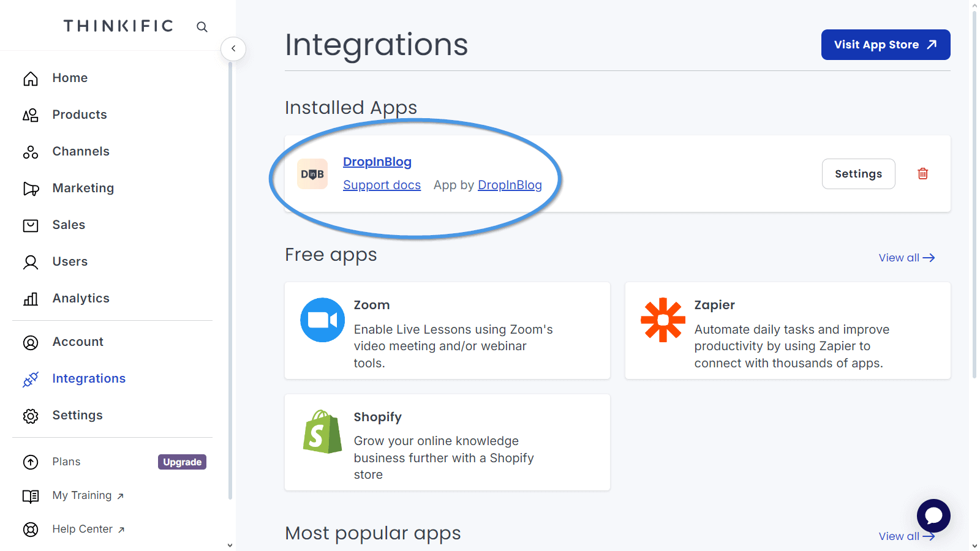Click the Channels circles icon
This screenshot has width=980, height=551.
pyautogui.click(x=31, y=152)
